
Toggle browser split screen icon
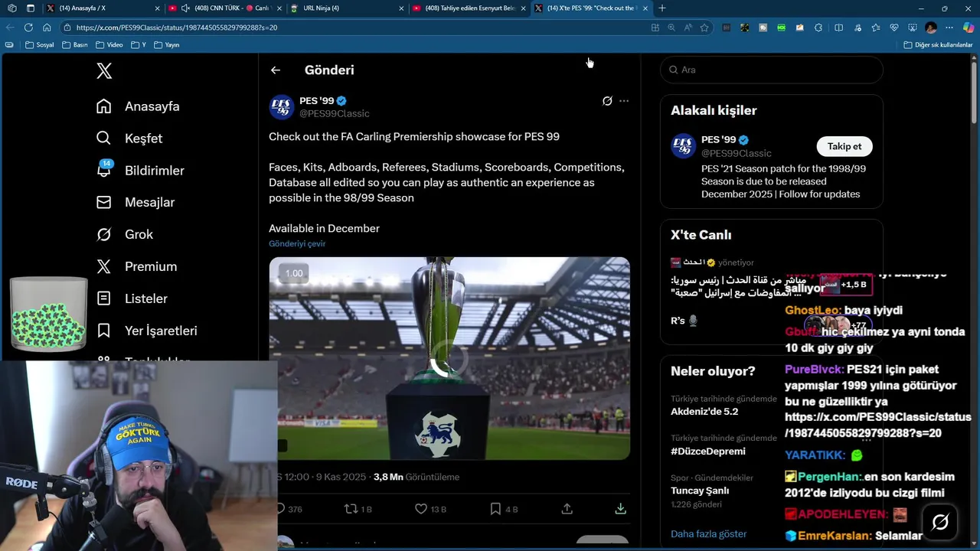(838, 28)
